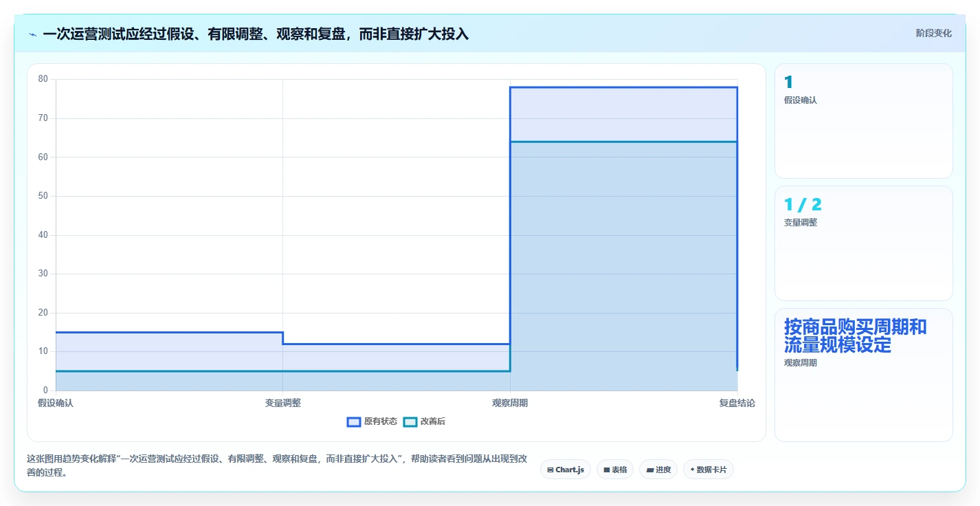Click the value 1 / 2 in 变量调整 card
This screenshot has width=980, height=506.
pyautogui.click(x=803, y=205)
